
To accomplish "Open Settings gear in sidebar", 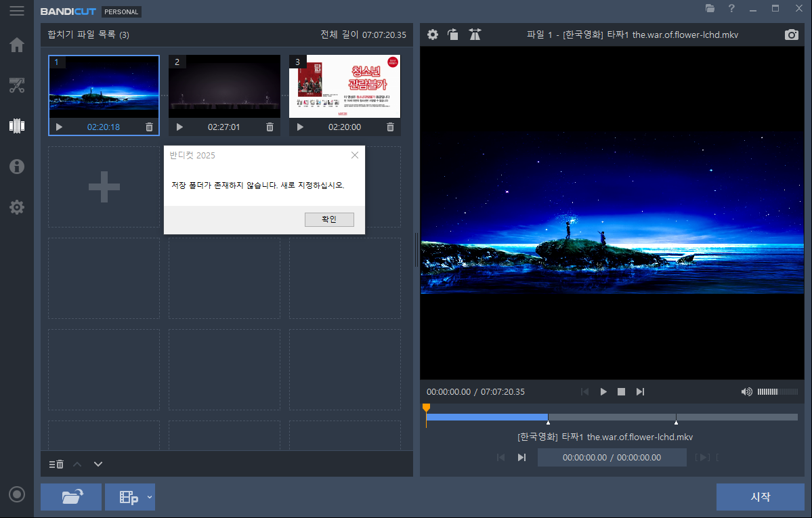I will pos(16,207).
